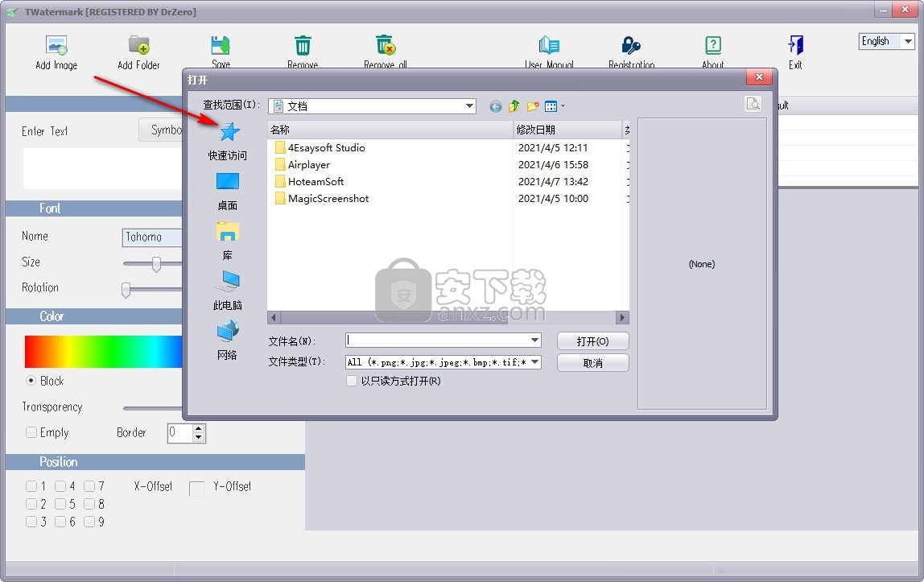924x582 pixels.
Task: Click the Symbol button
Action: 162,130
